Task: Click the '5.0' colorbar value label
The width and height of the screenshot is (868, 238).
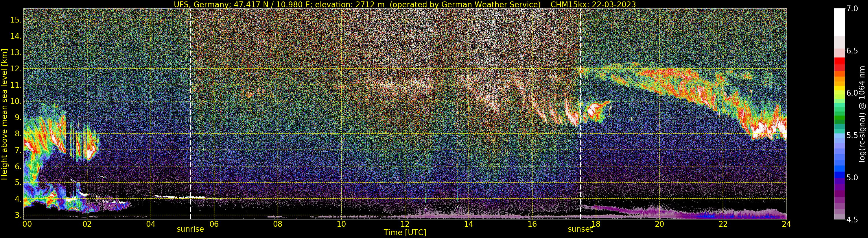Action: [852, 177]
